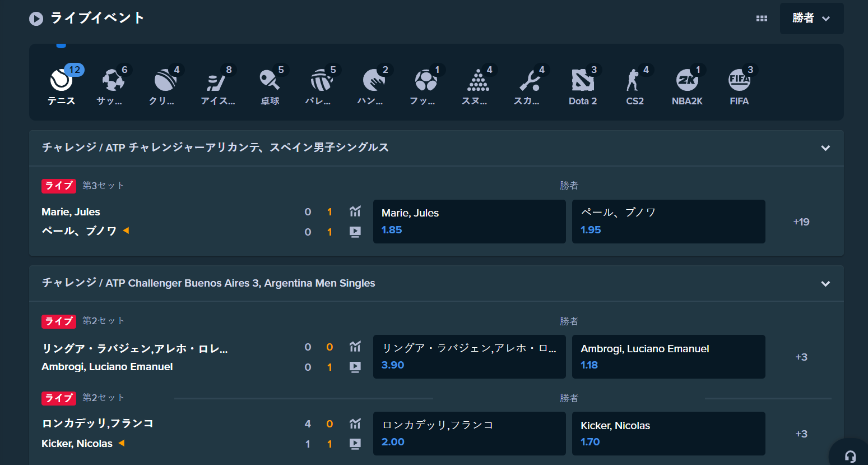The height and width of the screenshot is (465, 868).
Task: Open the CS2 esports category
Action: [634, 84]
